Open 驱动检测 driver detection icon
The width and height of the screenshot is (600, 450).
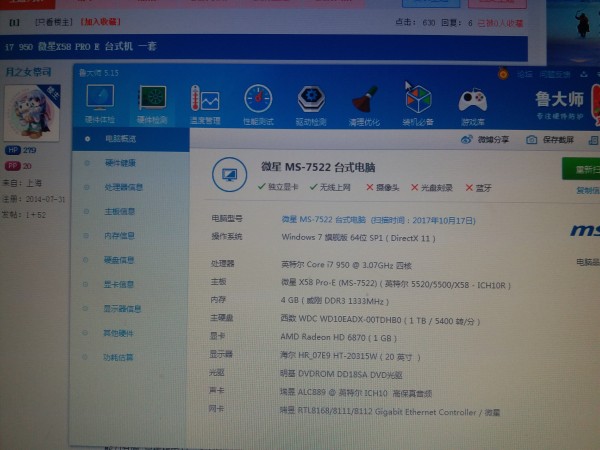[311, 106]
